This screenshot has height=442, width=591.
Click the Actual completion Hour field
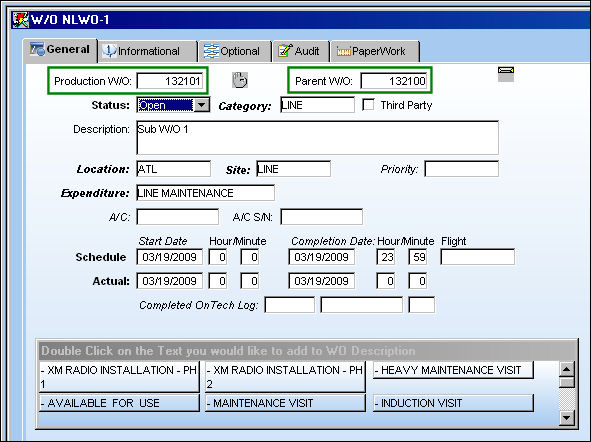[386, 281]
